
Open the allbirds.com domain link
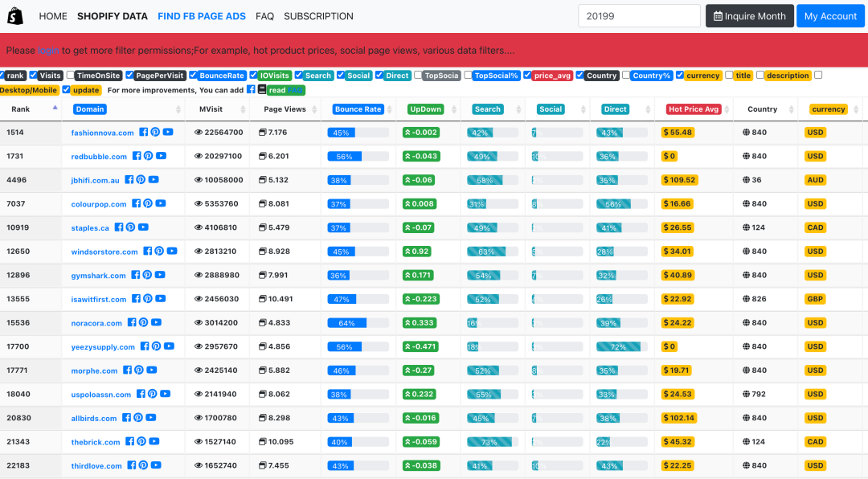[94, 418]
